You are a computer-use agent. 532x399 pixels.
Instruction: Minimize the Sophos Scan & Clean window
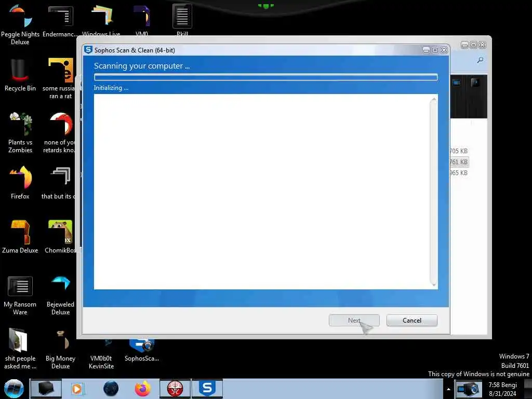click(426, 50)
